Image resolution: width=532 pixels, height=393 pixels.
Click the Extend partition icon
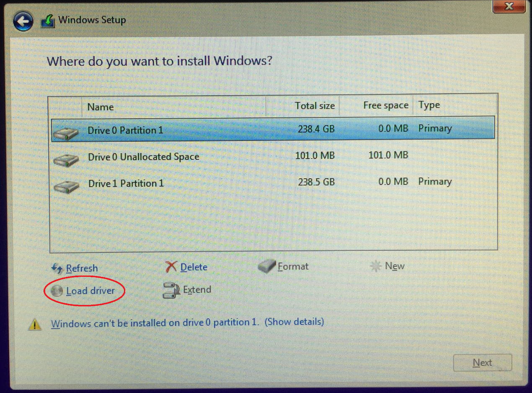[x=171, y=290]
